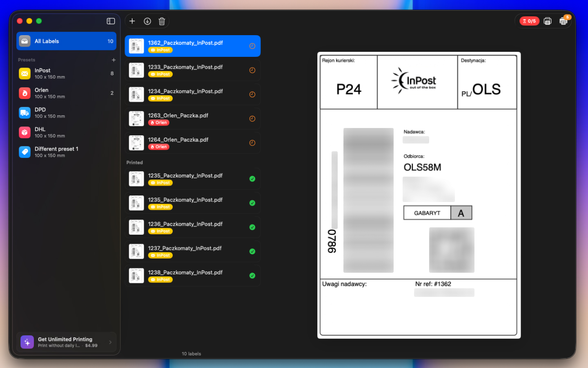Viewport: 588px width, 368px height.
Task: Click the Different preset 1 tag icon
Action: pos(25,152)
